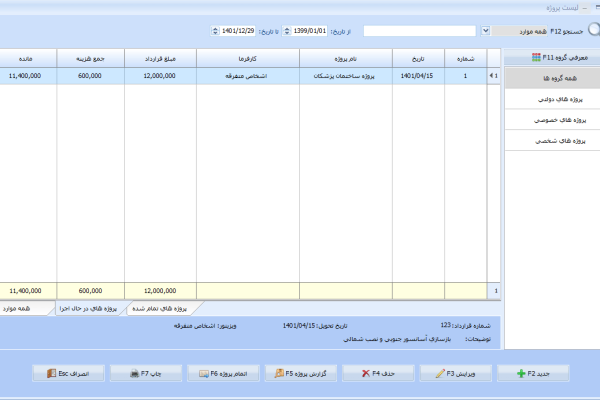Switch to پروژه های در حال اجرا tab

[89, 309]
